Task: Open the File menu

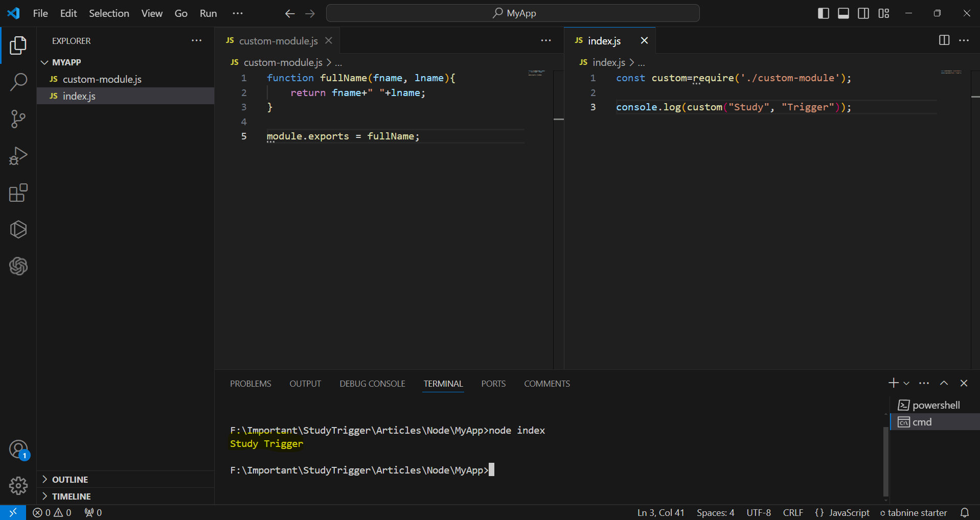Action: click(x=40, y=13)
